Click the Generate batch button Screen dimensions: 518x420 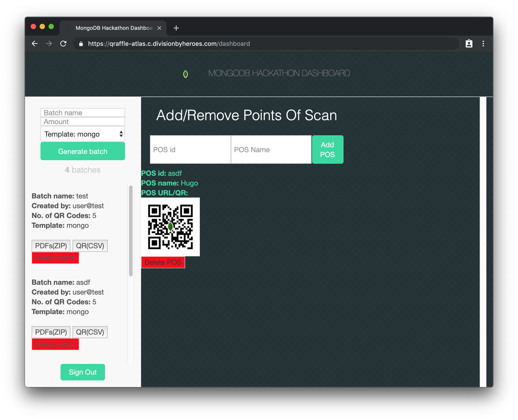[x=83, y=151]
